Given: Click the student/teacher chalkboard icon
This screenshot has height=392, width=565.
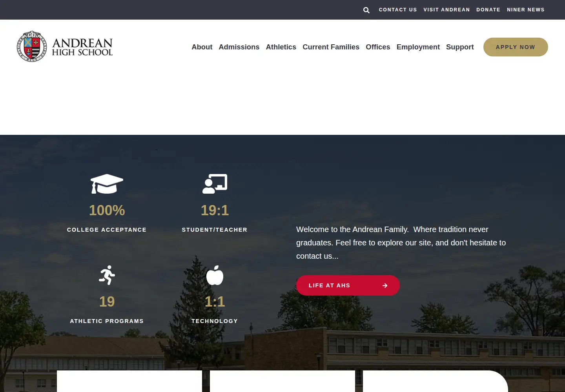Looking at the screenshot, I should [215, 184].
